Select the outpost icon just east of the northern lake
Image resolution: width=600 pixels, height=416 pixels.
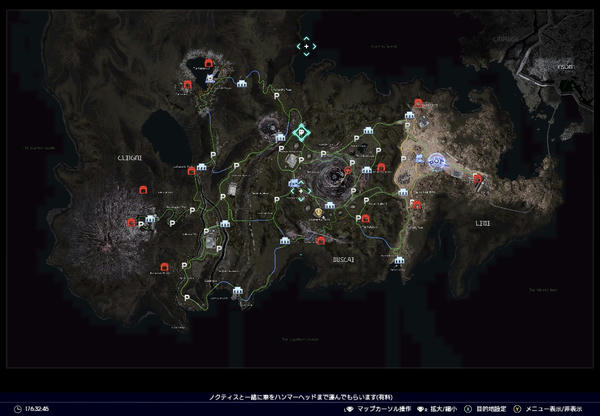(241, 83)
